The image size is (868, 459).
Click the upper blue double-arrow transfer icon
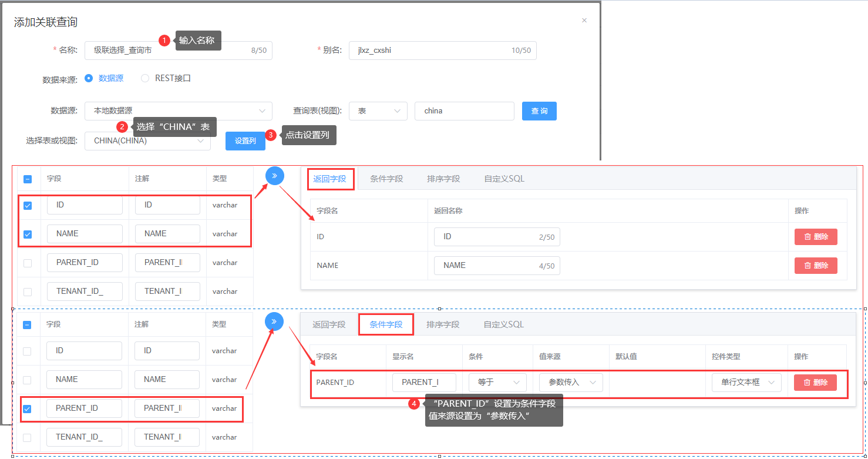[x=274, y=176]
